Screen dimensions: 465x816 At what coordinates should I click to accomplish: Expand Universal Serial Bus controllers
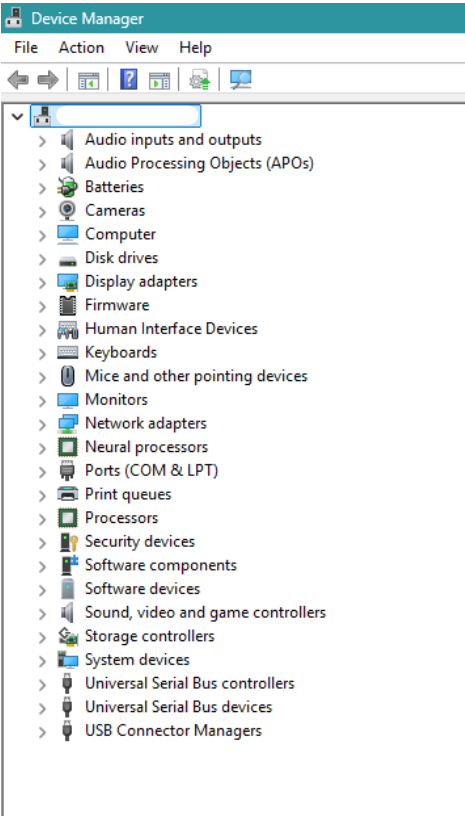[42, 685]
